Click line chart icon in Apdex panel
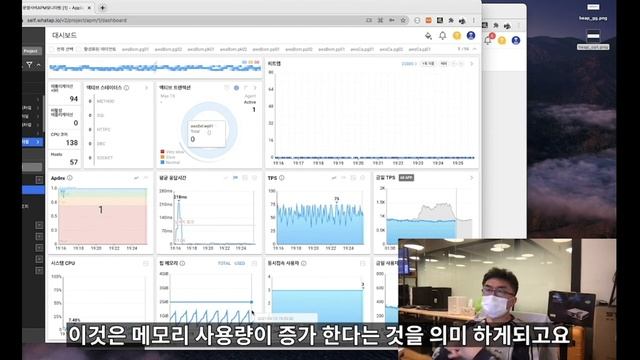 136,178
